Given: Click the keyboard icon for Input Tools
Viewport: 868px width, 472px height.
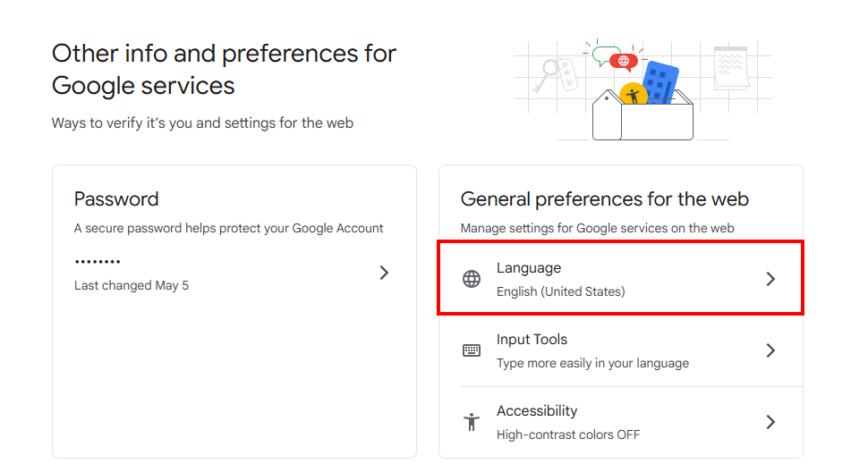Looking at the screenshot, I should (x=472, y=350).
